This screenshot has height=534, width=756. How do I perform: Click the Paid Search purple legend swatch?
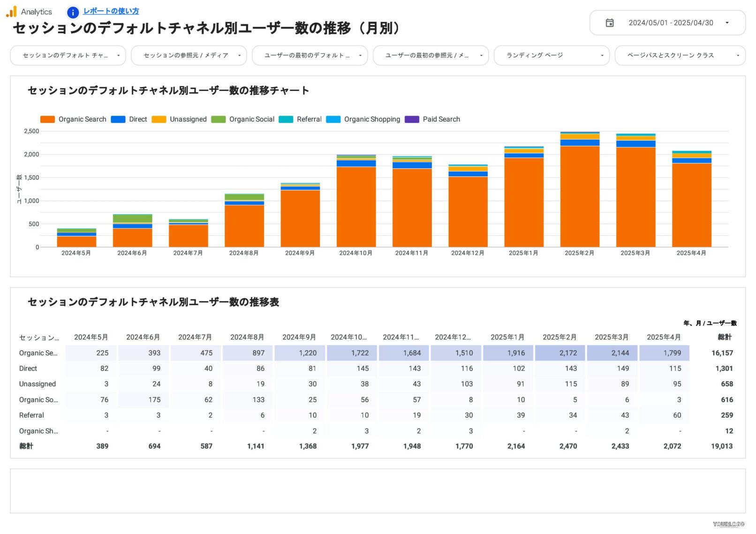412,120
